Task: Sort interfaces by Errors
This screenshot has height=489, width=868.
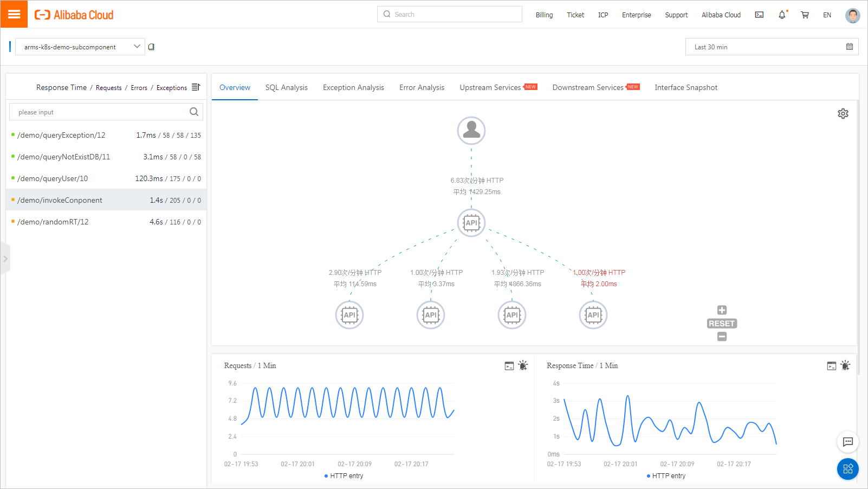Action: (x=139, y=88)
